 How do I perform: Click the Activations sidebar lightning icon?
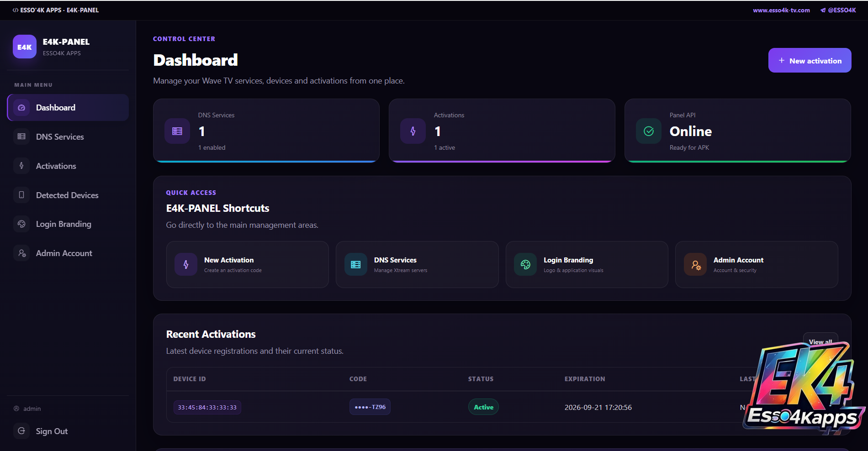(x=21, y=166)
